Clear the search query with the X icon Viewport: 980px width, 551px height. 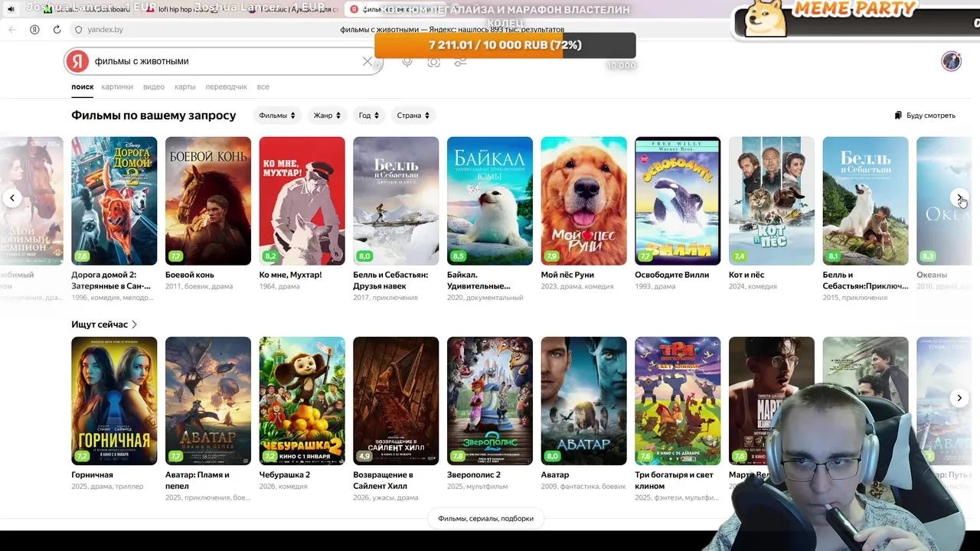click(367, 61)
